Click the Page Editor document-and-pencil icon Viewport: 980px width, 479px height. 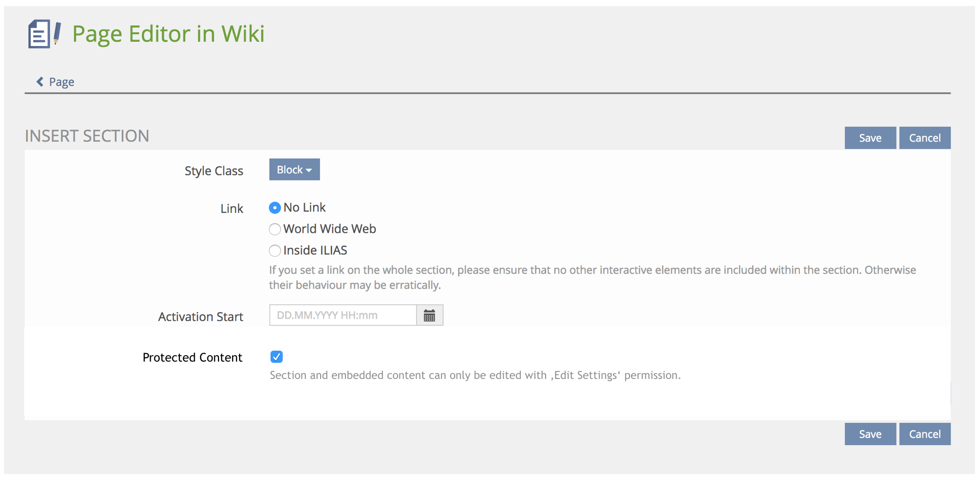[44, 34]
